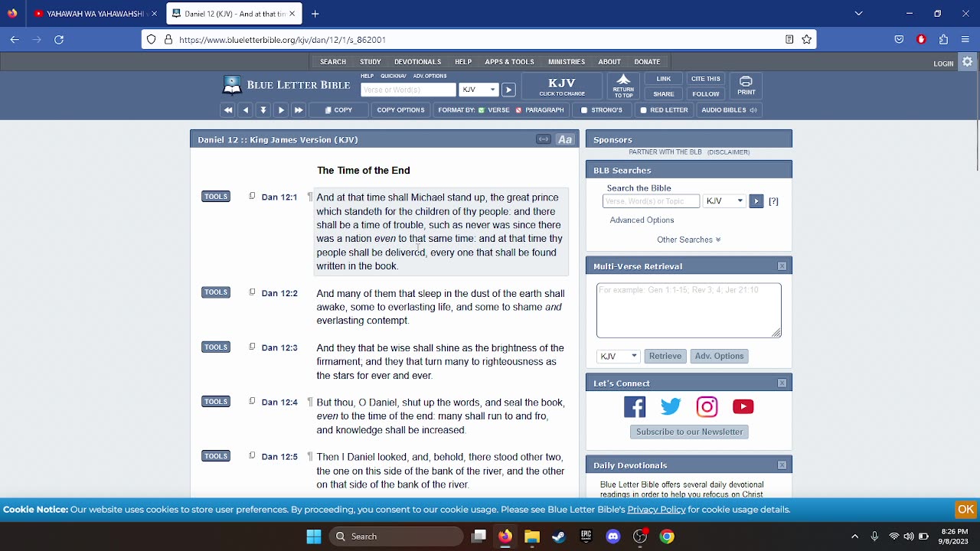Go to next chapter with right arrow
The image size is (980, 551).
click(281, 110)
